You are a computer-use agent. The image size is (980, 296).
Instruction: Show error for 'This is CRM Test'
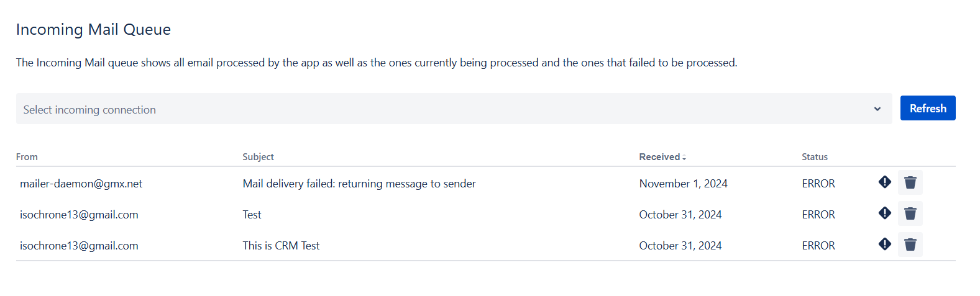click(885, 244)
